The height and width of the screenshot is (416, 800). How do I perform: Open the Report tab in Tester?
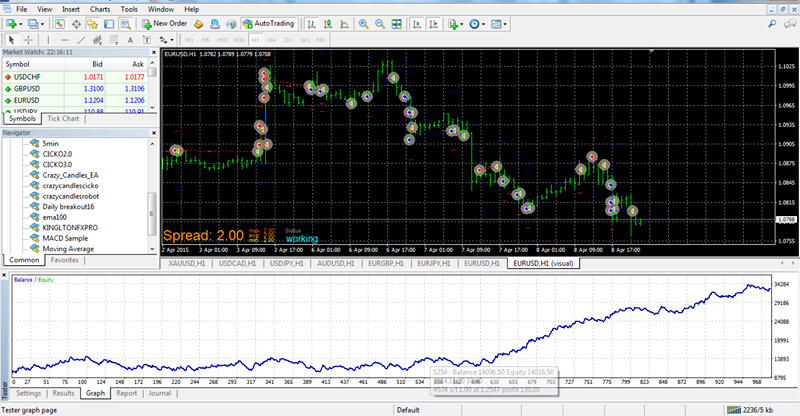coord(126,393)
